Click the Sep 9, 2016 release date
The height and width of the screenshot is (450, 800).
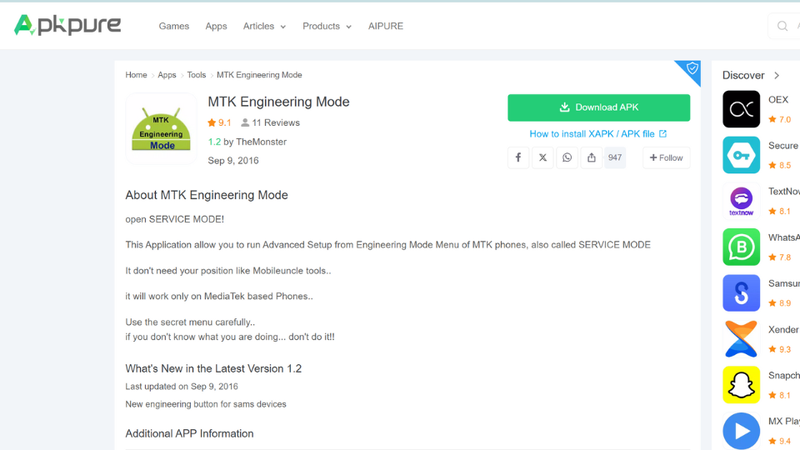click(x=233, y=161)
